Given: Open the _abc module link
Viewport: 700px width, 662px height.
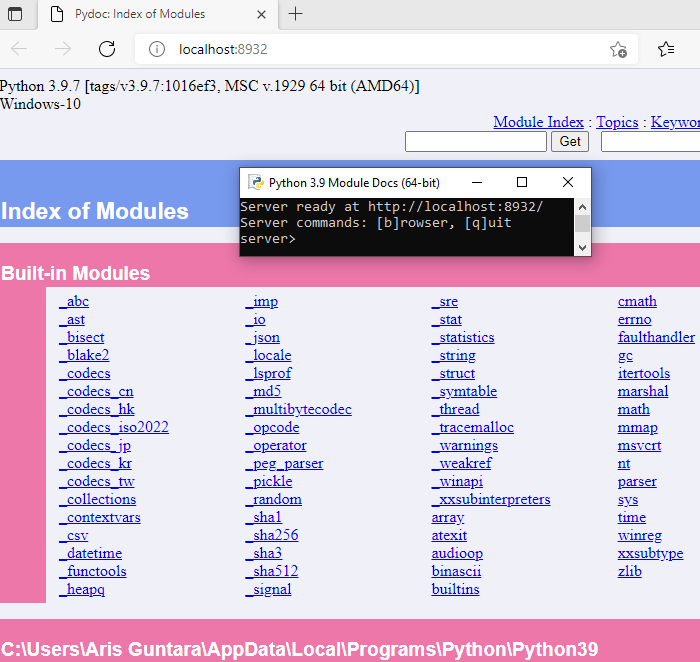Looking at the screenshot, I should (x=74, y=302).
